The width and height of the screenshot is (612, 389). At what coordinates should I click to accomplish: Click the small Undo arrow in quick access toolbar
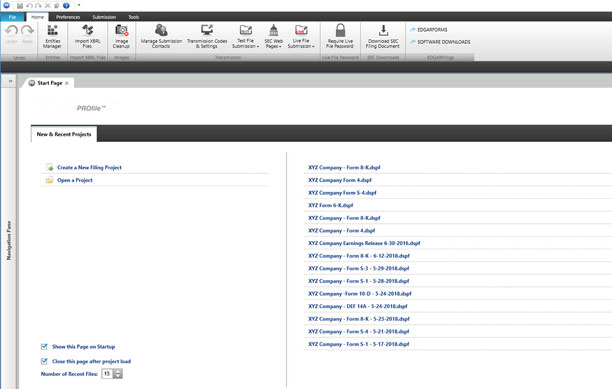[x=29, y=6]
